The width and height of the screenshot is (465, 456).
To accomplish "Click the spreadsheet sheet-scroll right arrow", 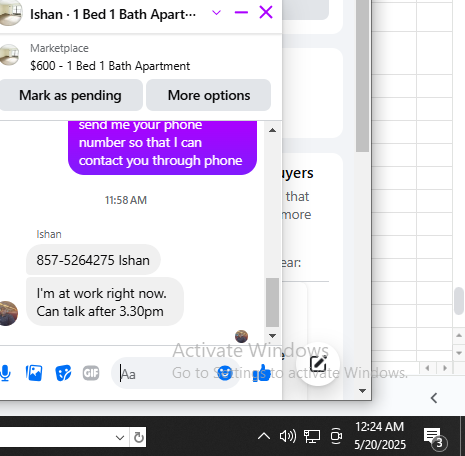I will point(445,368).
